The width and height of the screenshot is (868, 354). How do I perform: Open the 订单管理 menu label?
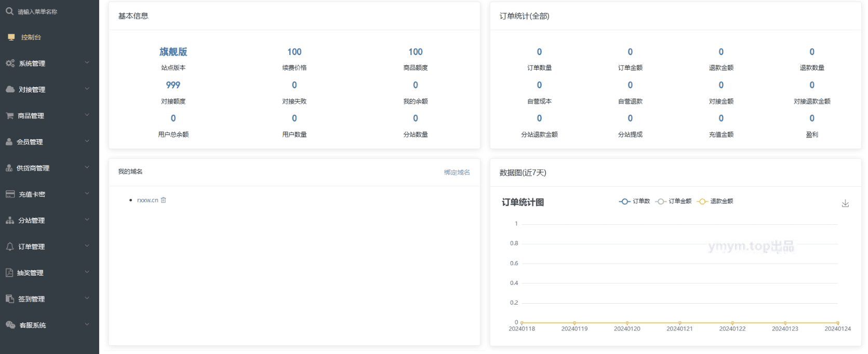click(32, 247)
